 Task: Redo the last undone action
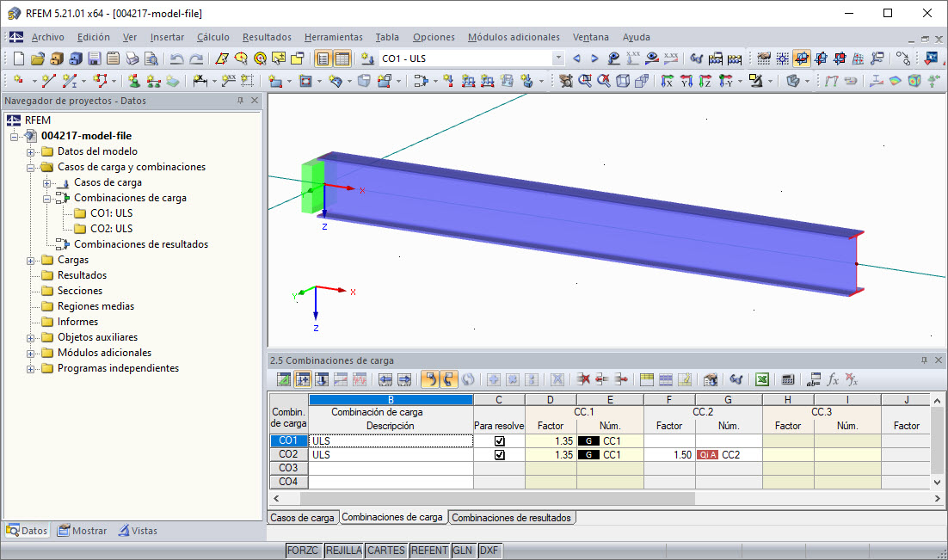point(196,58)
